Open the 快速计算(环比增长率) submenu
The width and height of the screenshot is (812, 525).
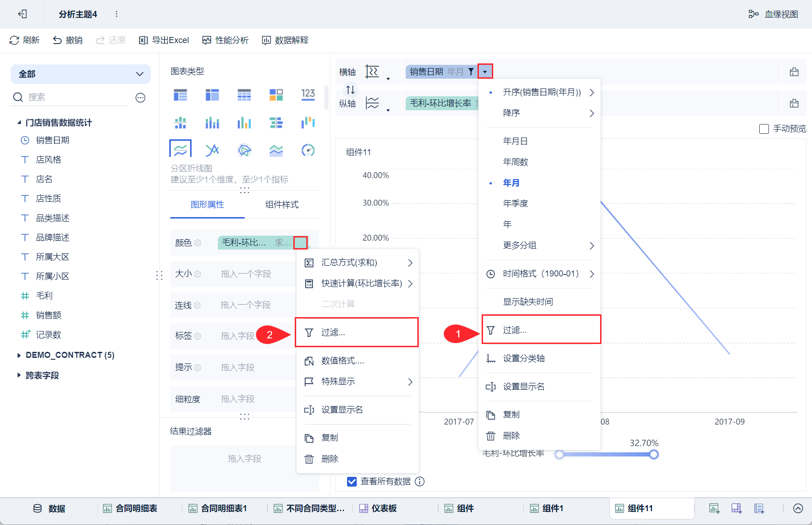[358, 283]
